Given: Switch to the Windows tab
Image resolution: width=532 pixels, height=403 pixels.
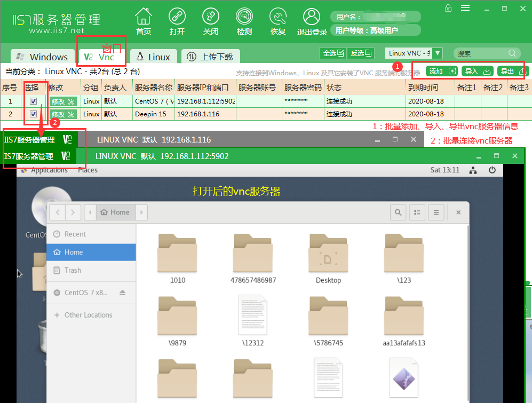Looking at the screenshot, I should click(x=42, y=57).
